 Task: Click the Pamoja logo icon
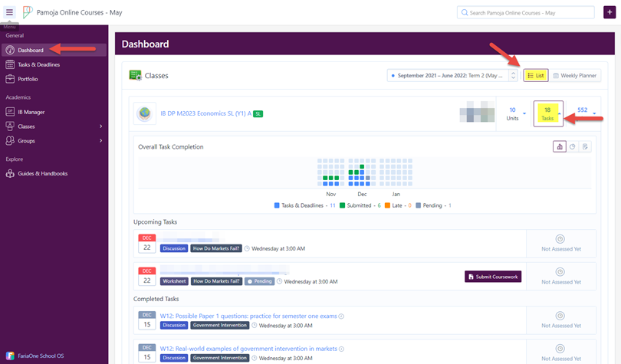[28, 12]
